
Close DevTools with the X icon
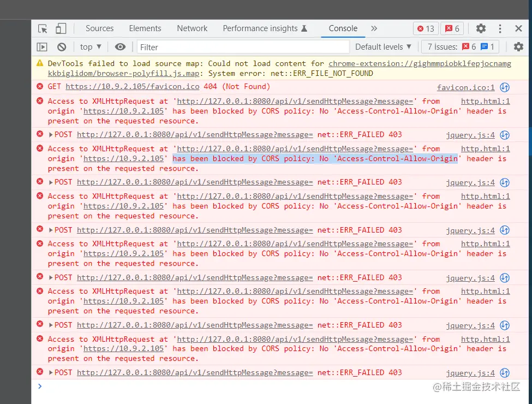[518, 28]
